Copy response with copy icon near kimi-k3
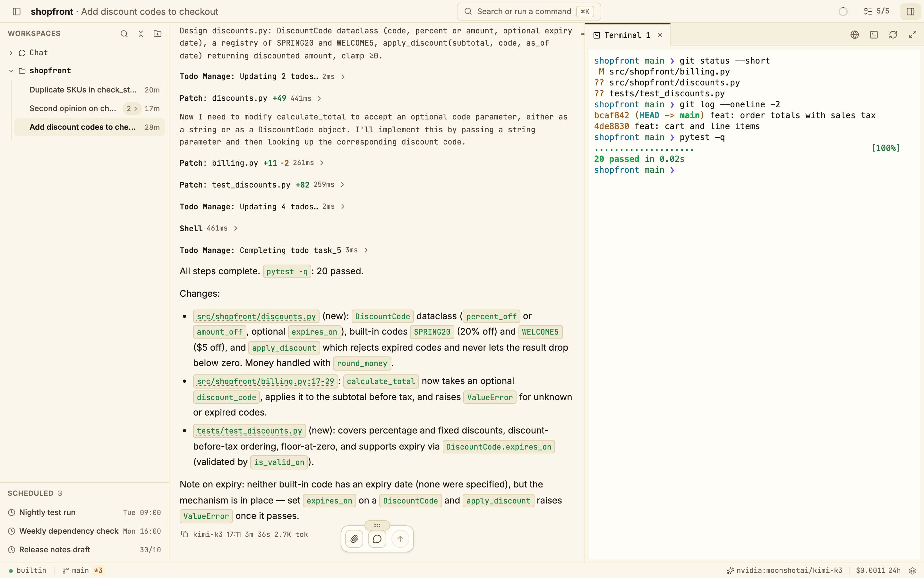924x578 pixels. [184, 534]
